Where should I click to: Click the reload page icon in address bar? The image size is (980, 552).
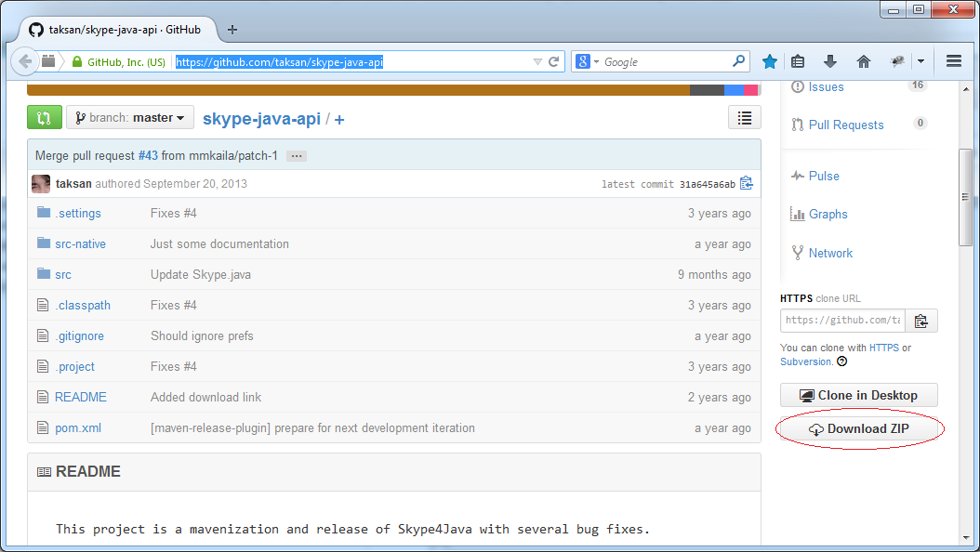click(x=554, y=62)
